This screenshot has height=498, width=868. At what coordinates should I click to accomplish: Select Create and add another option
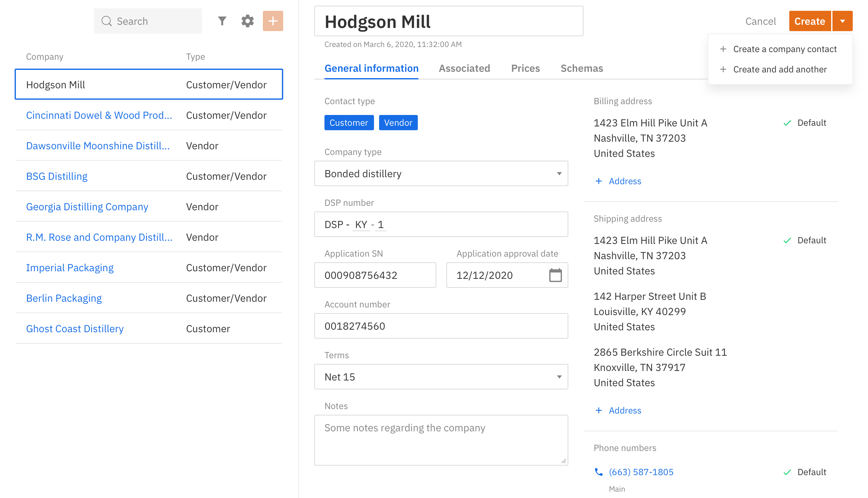pos(780,70)
